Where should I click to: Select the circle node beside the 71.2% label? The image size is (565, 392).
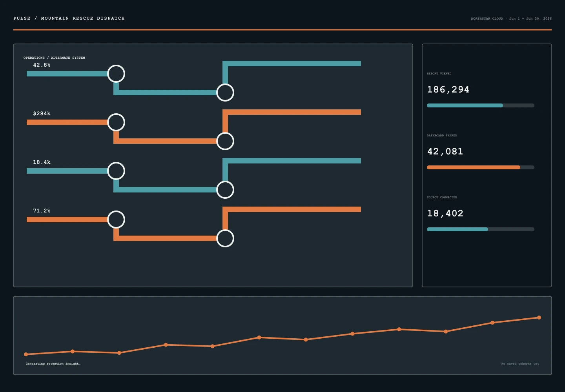[116, 220]
